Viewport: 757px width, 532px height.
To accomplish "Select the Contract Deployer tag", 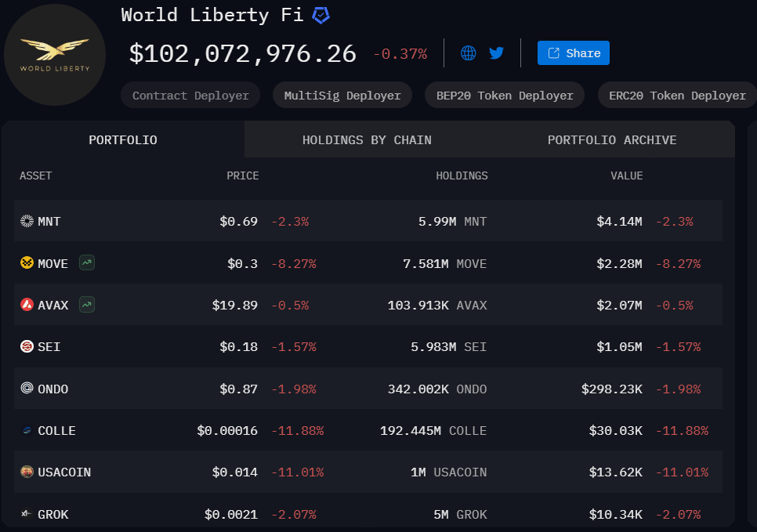I will (x=190, y=96).
